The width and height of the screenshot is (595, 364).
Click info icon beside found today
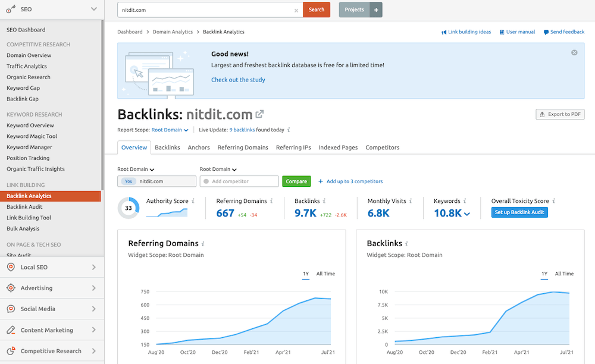point(289,130)
